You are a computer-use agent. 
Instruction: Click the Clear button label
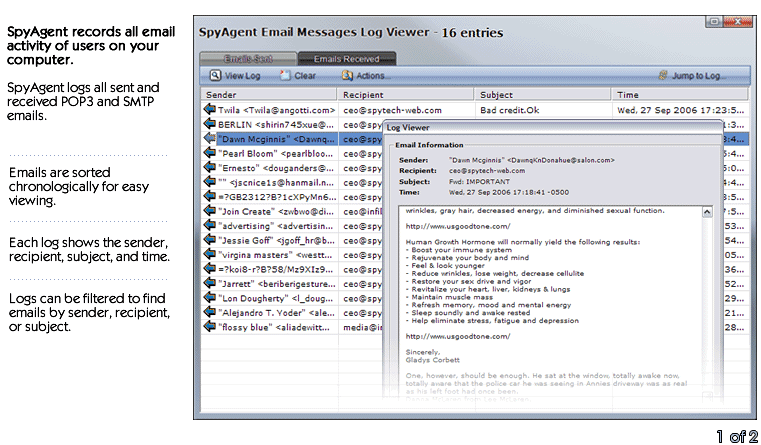click(305, 76)
